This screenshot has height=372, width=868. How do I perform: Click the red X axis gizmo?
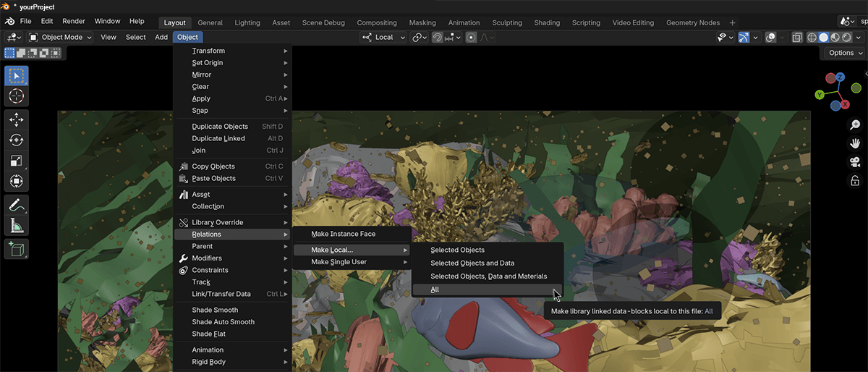[x=845, y=105]
